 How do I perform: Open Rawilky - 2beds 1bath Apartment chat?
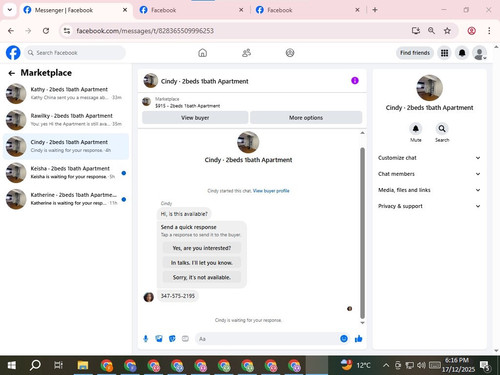(x=66, y=120)
